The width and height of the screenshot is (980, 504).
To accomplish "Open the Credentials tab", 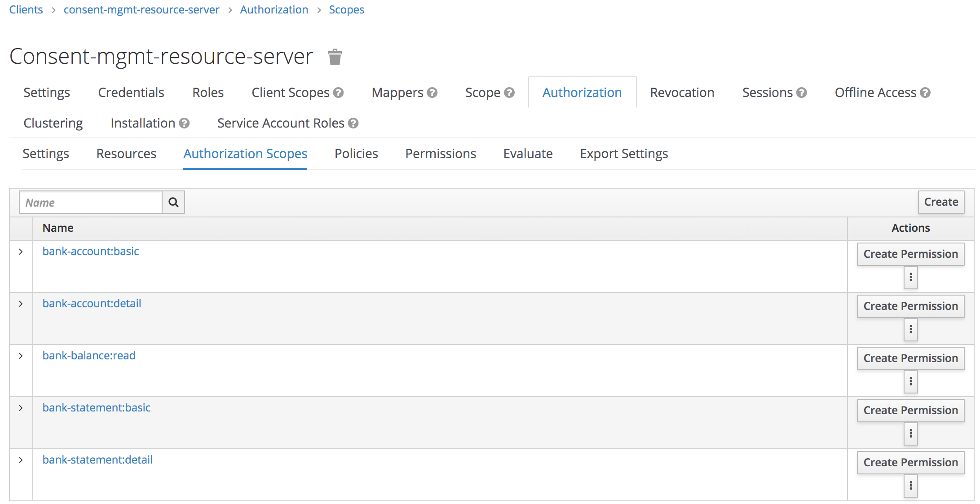I will (x=131, y=93).
